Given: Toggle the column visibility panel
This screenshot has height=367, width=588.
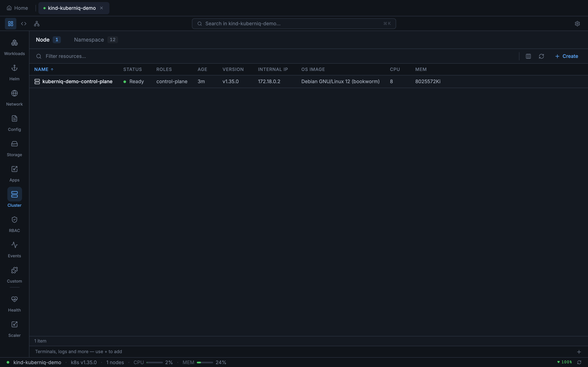Looking at the screenshot, I should point(528,56).
